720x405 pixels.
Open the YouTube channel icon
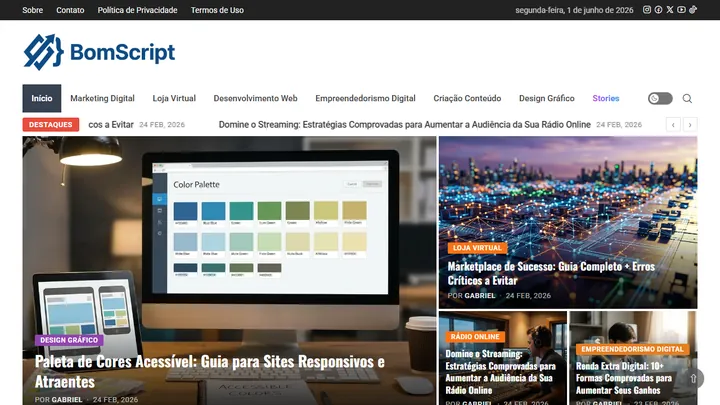coord(681,10)
